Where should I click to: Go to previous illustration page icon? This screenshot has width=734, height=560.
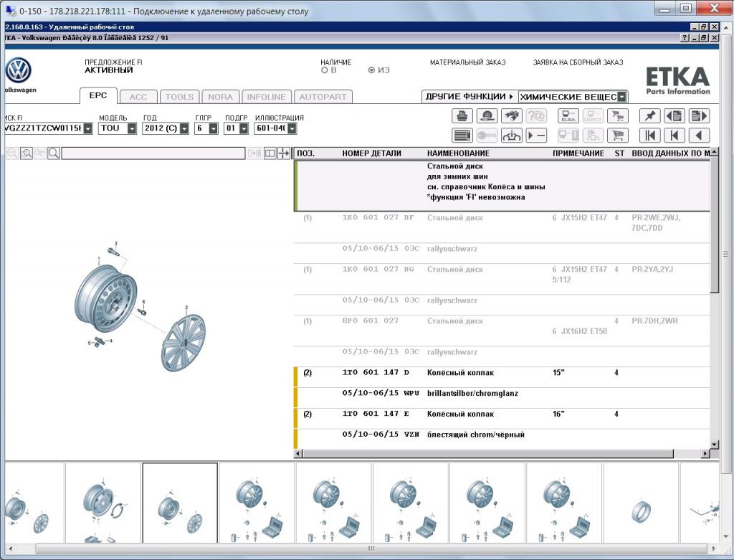click(x=675, y=115)
